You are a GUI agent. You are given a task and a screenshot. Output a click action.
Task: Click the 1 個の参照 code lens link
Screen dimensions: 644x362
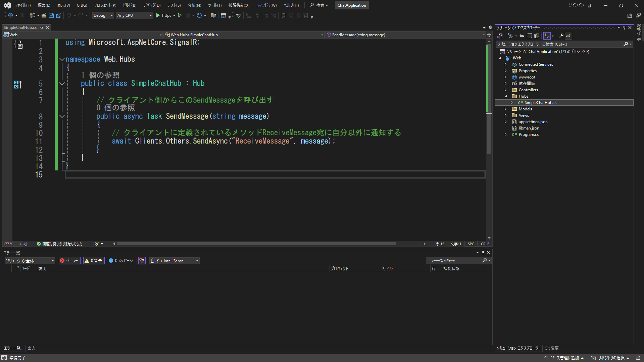point(100,75)
